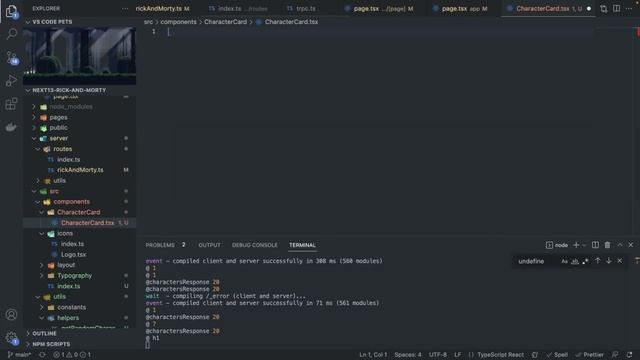The width and height of the screenshot is (640, 360).
Task: Close the bottom panel
Action: 631,245
